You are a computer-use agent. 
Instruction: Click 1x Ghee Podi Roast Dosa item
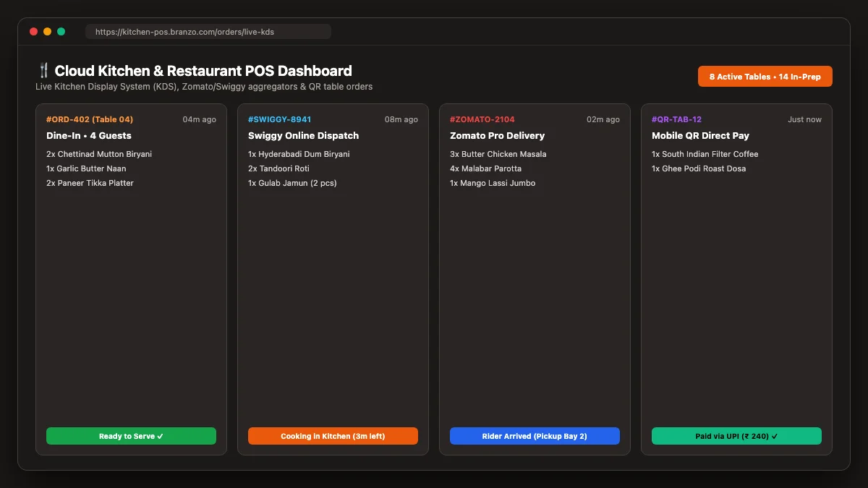(699, 168)
